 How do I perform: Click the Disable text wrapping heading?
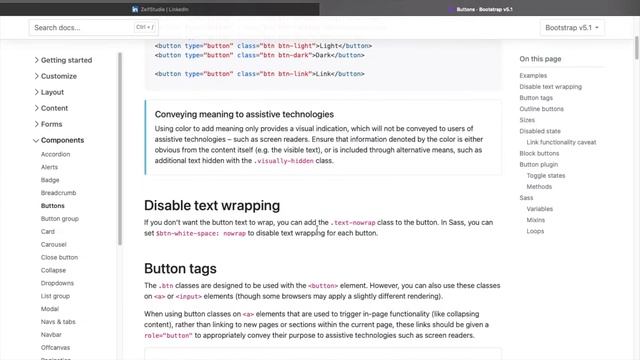tap(212, 205)
